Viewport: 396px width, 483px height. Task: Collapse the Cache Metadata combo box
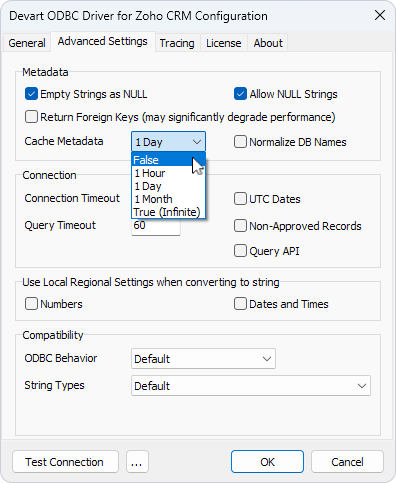coord(168,142)
